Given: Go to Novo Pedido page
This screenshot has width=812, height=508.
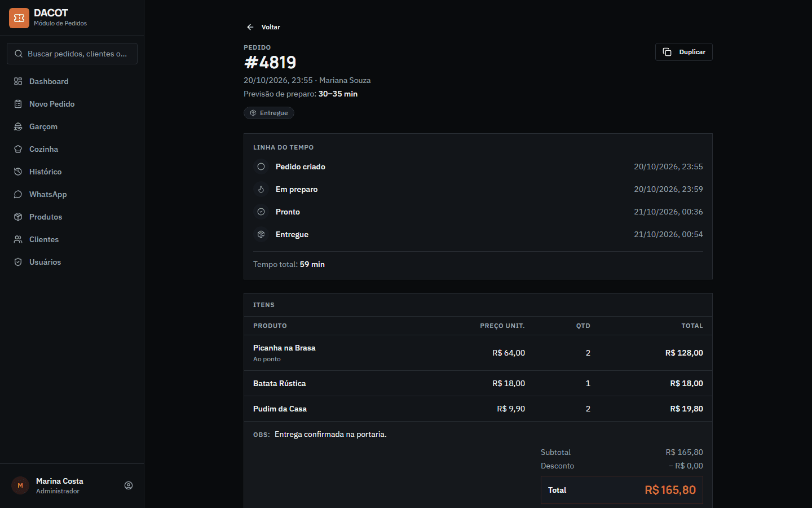Looking at the screenshot, I should point(72,104).
